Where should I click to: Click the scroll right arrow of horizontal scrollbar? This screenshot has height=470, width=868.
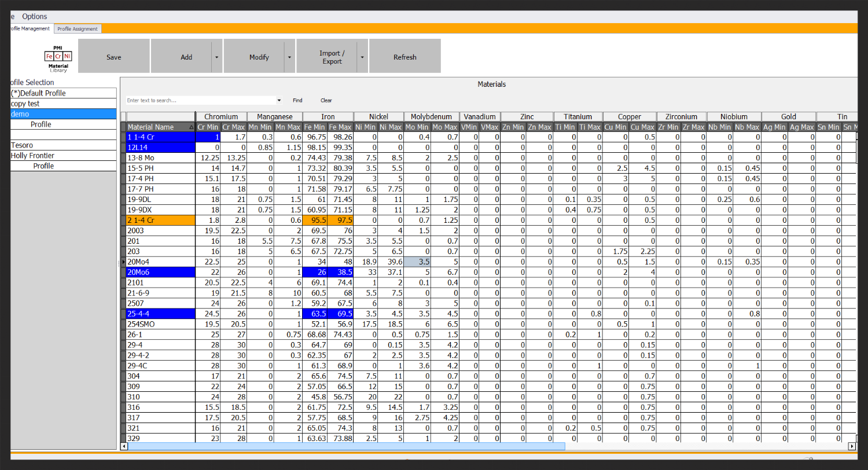(852, 446)
